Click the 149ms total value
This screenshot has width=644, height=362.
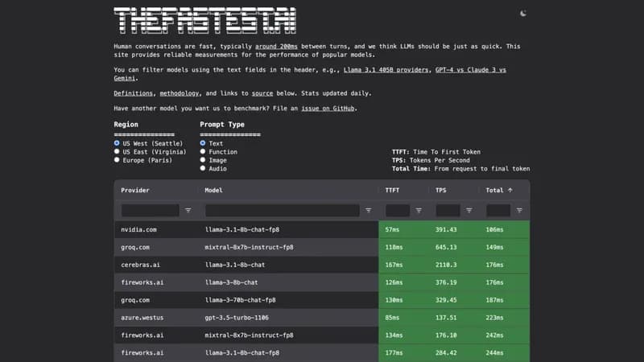494,247
